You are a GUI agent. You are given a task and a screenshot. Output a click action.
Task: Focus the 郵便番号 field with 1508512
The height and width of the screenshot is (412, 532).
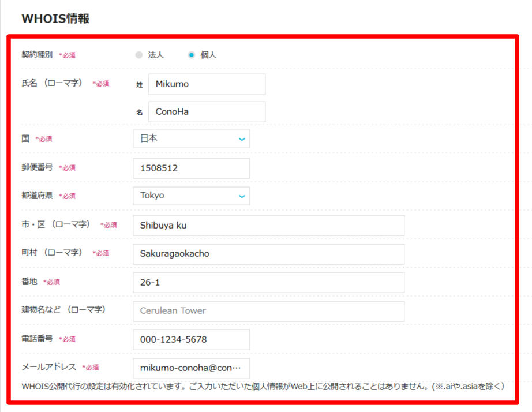(x=191, y=168)
